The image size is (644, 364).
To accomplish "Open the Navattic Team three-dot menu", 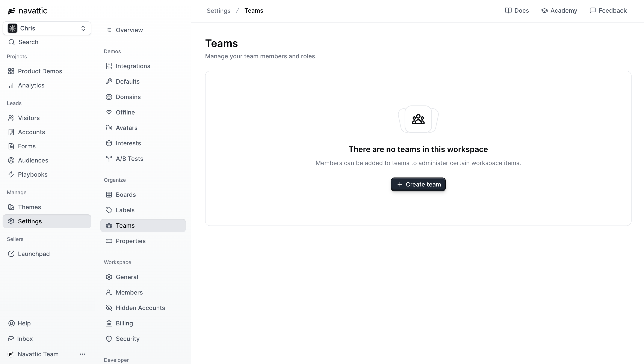I will pyautogui.click(x=82, y=354).
